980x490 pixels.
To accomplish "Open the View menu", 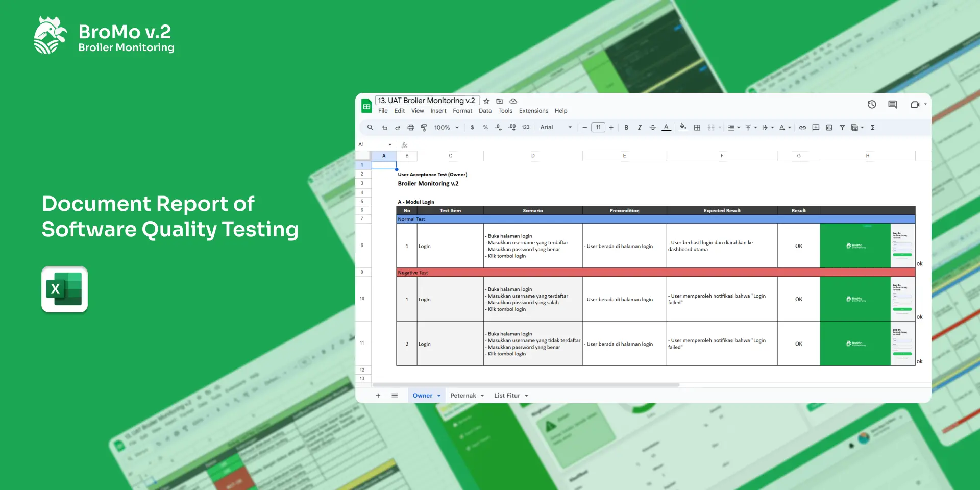I will 418,111.
